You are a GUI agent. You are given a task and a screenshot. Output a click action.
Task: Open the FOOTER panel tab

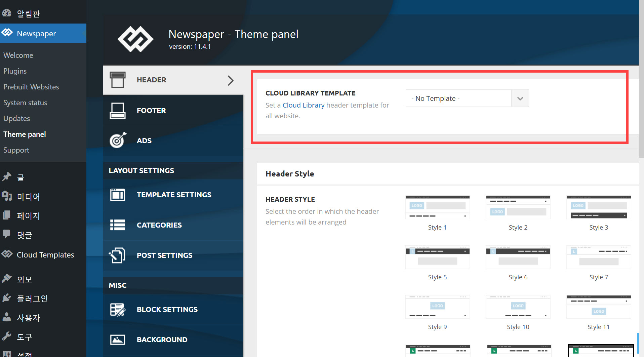pos(173,111)
